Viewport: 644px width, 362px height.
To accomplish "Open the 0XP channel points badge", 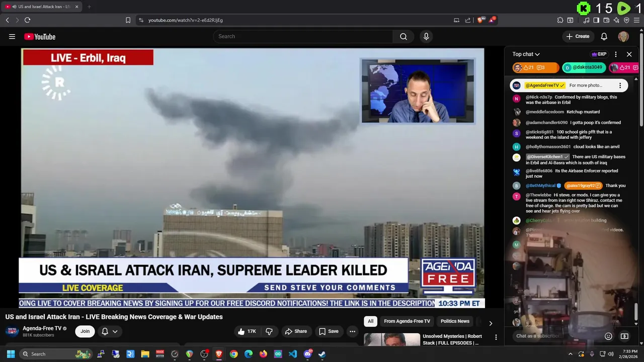I will click(599, 54).
